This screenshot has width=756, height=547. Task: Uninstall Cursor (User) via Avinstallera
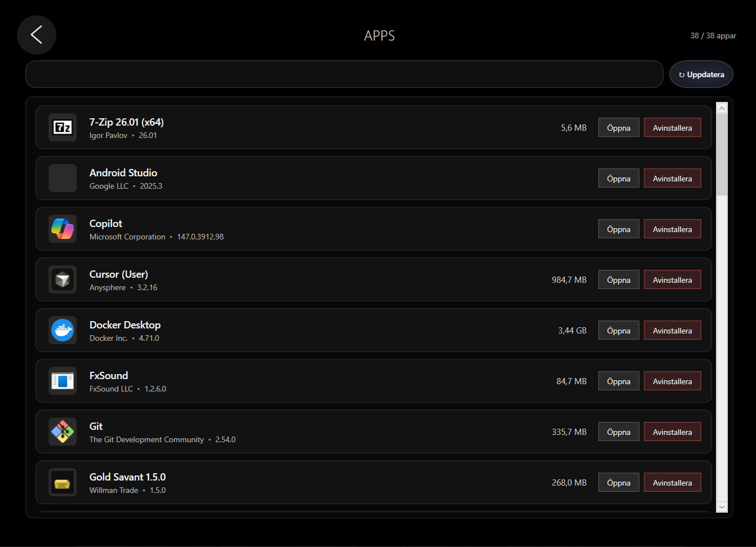point(672,280)
